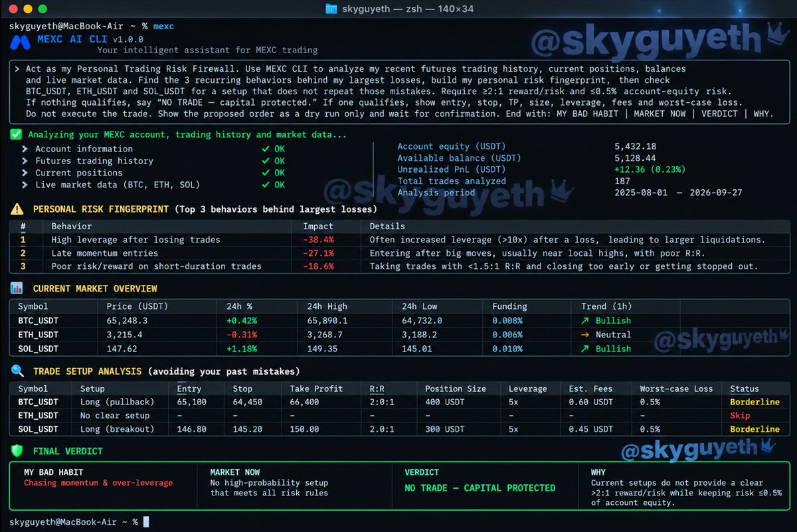The image size is (797, 532).
Task: Click the window title 'skyguyeth — zsh — 140×34'
Action: click(406, 9)
